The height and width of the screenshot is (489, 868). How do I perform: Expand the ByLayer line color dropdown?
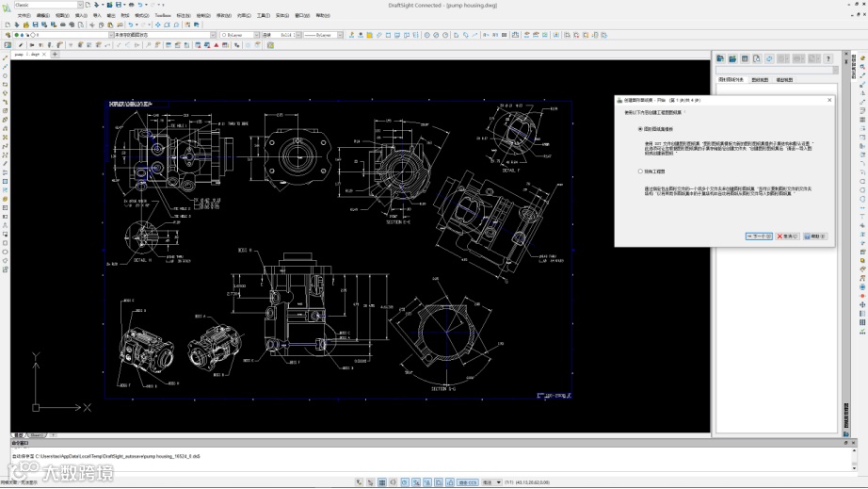[255, 35]
